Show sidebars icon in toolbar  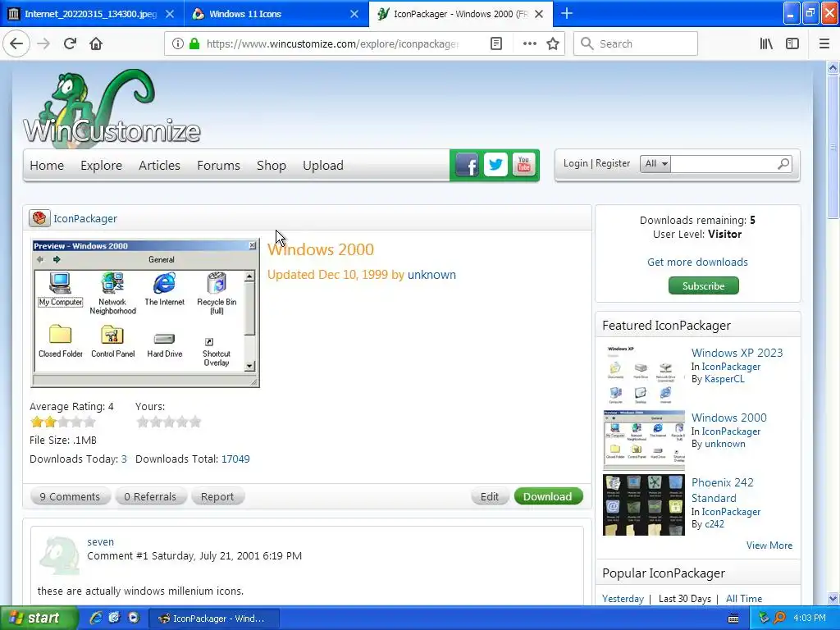point(792,43)
